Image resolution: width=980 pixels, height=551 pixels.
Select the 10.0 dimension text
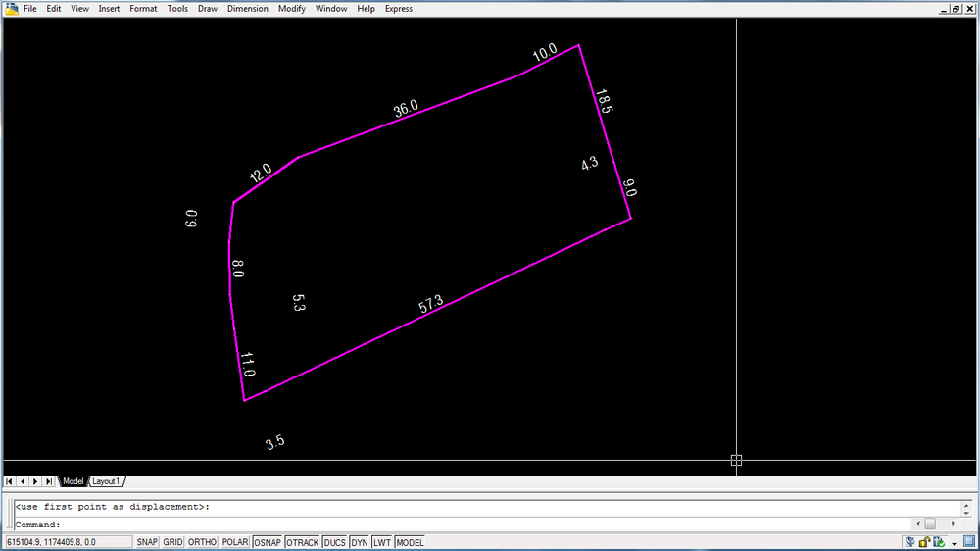[544, 53]
